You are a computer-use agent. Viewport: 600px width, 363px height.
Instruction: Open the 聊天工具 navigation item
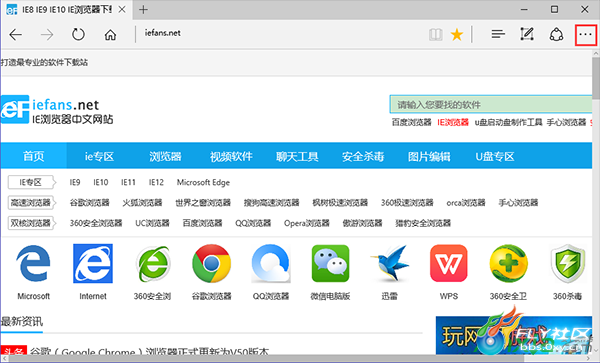tap(297, 156)
